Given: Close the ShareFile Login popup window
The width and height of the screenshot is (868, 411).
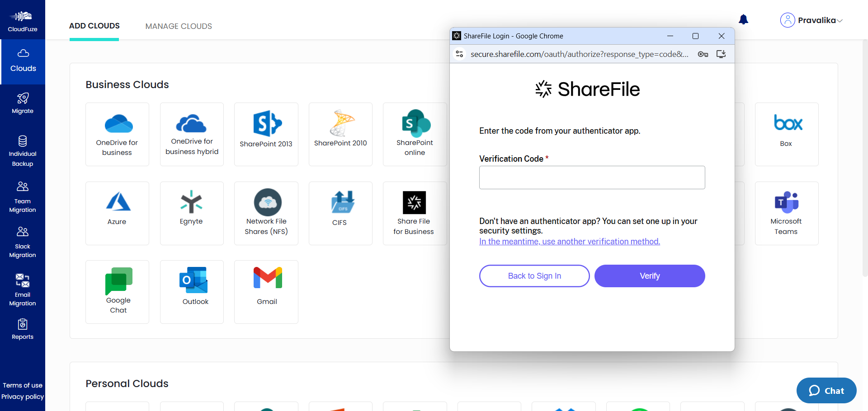Looking at the screenshot, I should 722,36.
